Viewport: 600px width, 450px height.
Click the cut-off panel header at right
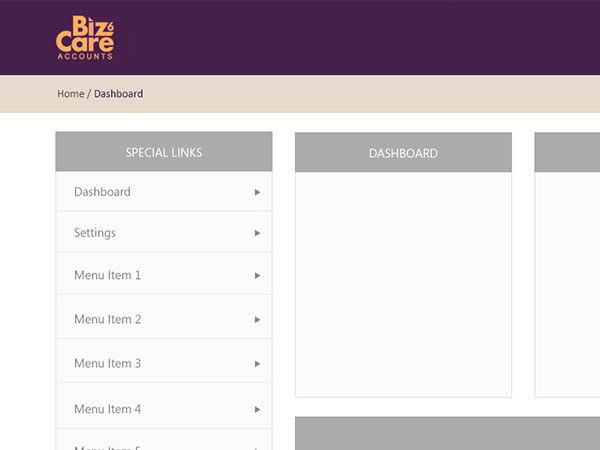coord(567,153)
